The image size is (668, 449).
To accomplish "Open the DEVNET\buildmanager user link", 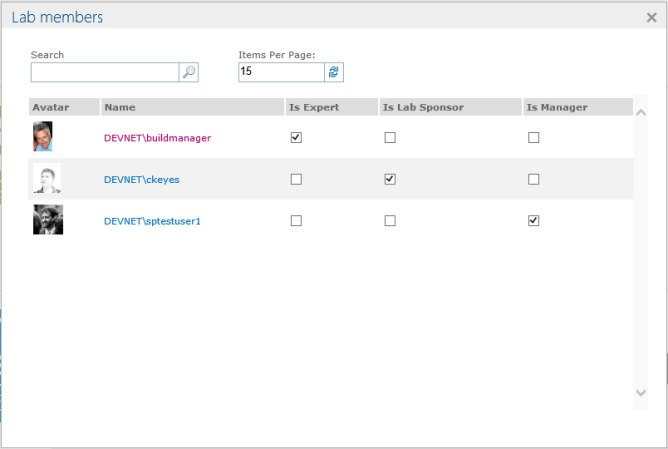I will coord(157,138).
